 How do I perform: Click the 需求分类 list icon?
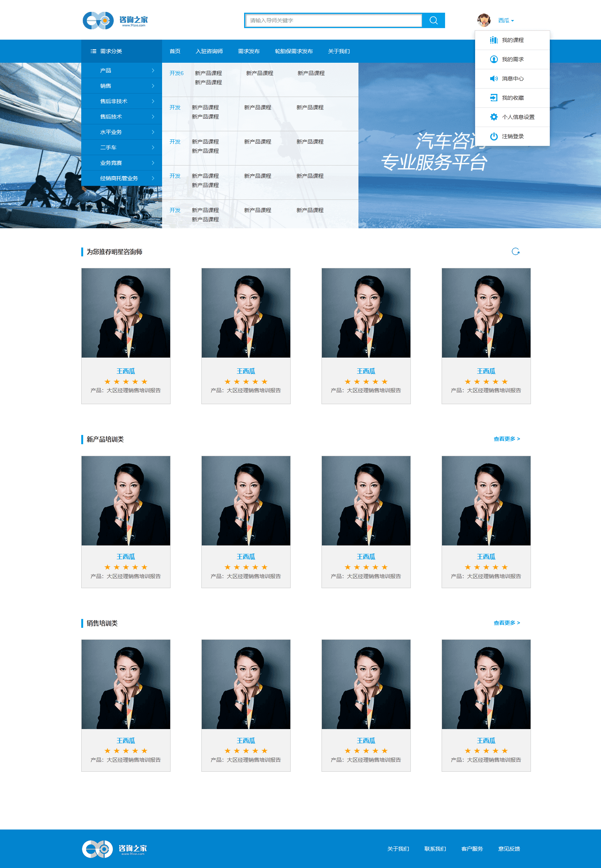click(x=93, y=51)
